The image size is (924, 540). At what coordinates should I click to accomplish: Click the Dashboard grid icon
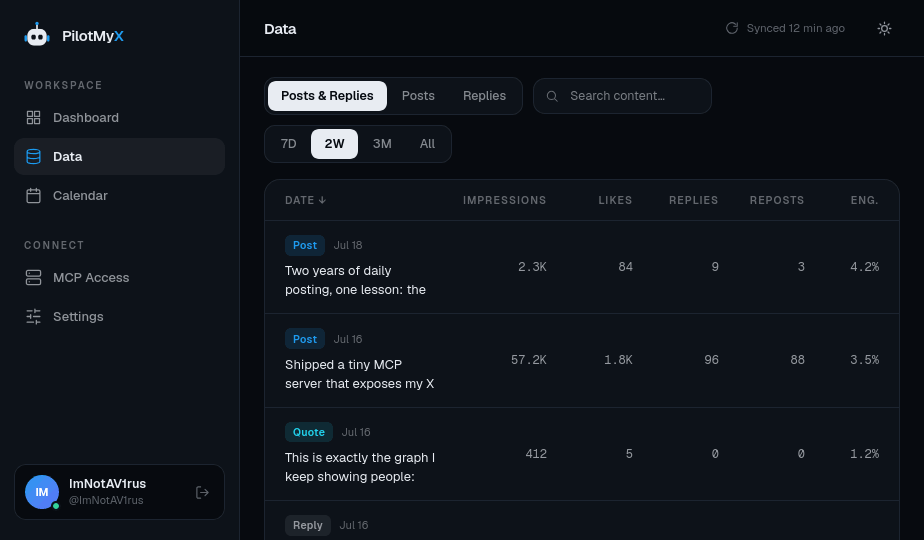[x=34, y=118]
